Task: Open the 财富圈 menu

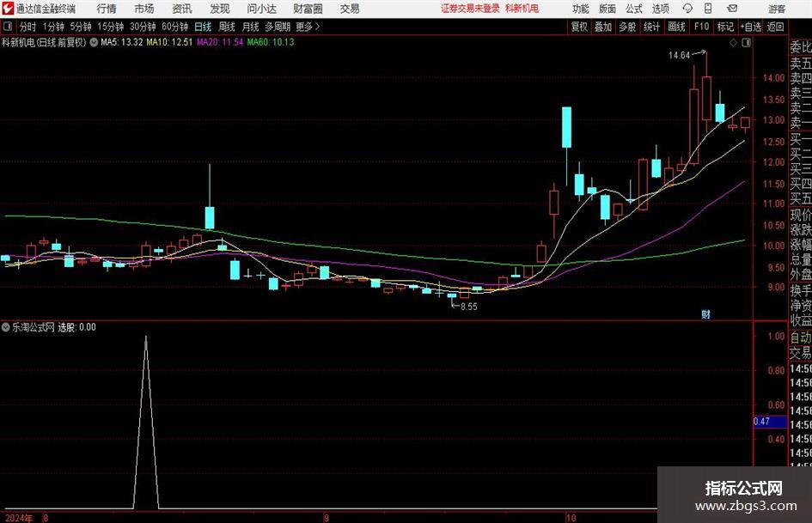Action: (x=308, y=9)
